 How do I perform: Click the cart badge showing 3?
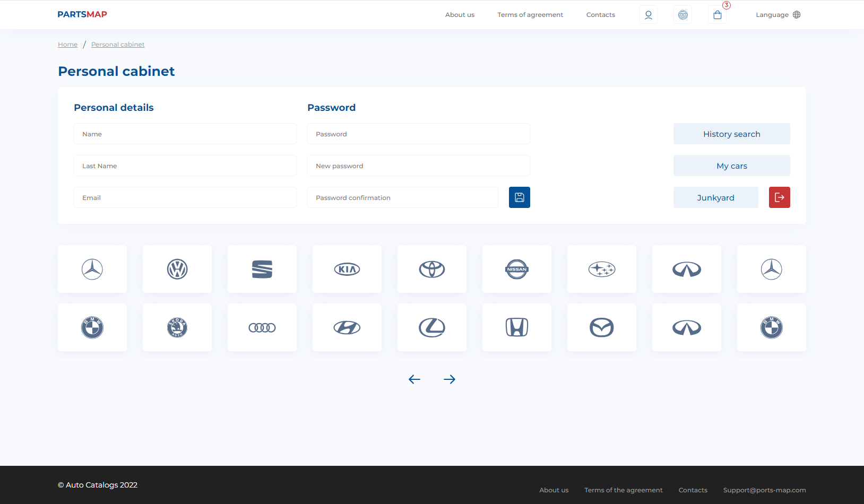pyautogui.click(x=727, y=5)
